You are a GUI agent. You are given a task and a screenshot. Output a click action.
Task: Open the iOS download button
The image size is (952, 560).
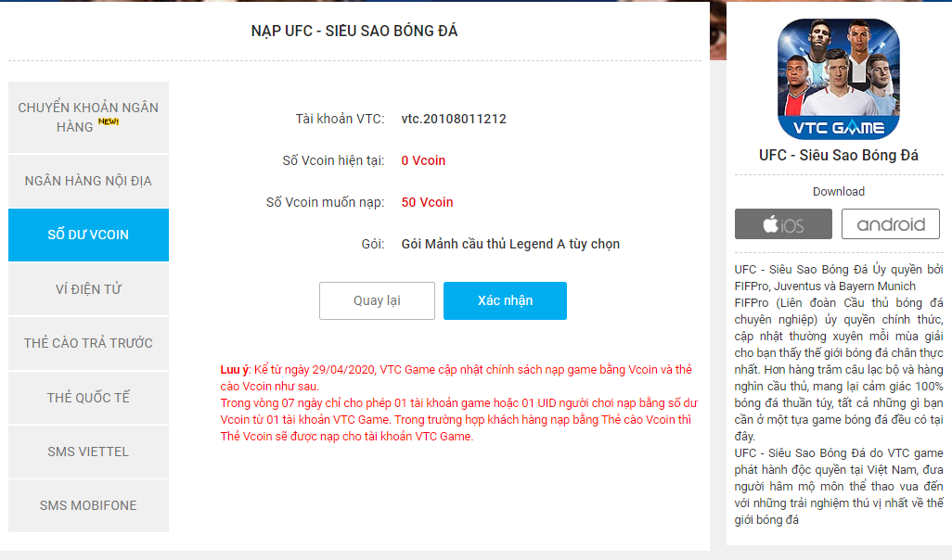click(783, 223)
